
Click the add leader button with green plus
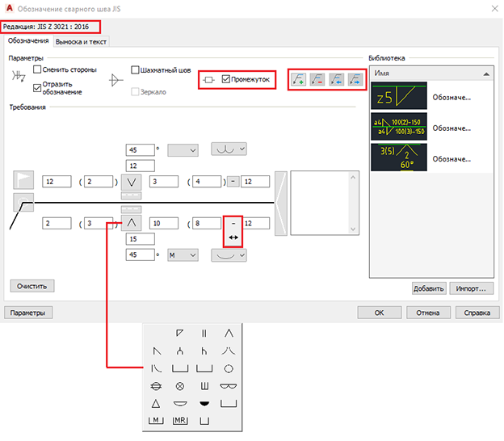click(299, 79)
